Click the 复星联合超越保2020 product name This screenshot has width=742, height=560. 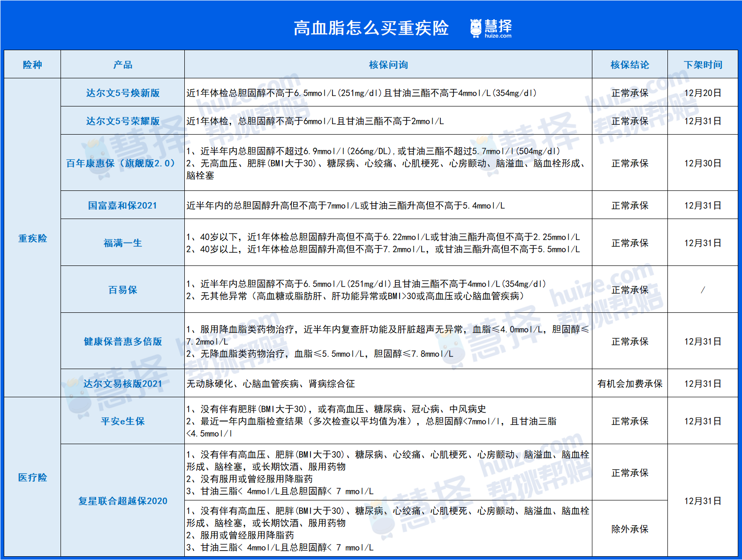click(x=122, y=501)
